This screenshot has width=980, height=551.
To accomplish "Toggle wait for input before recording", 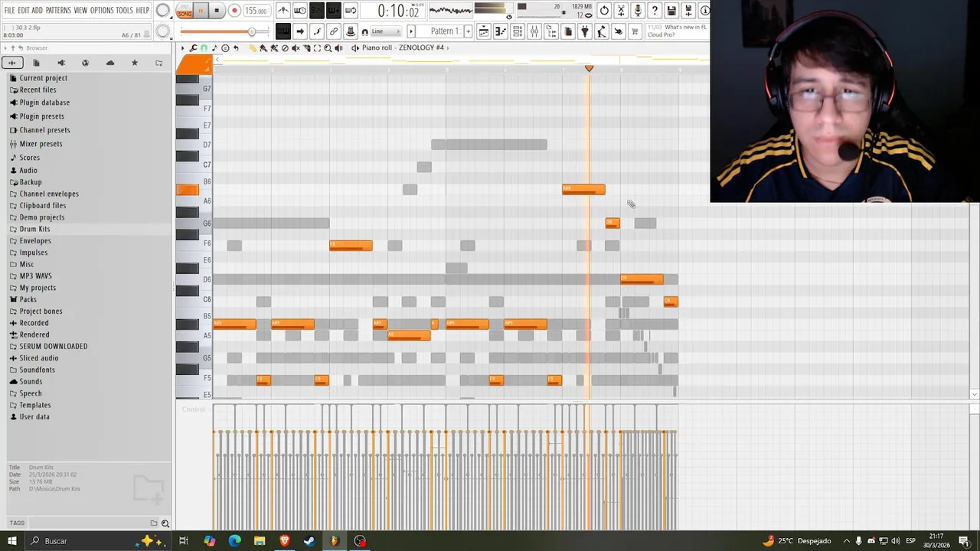I will coord(300,11).
